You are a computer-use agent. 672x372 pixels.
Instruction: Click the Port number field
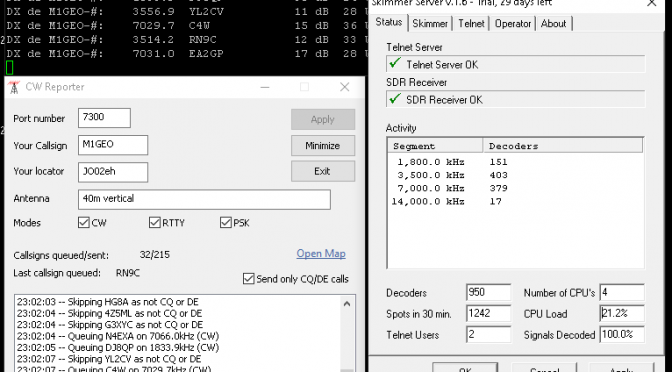[104, 117]
